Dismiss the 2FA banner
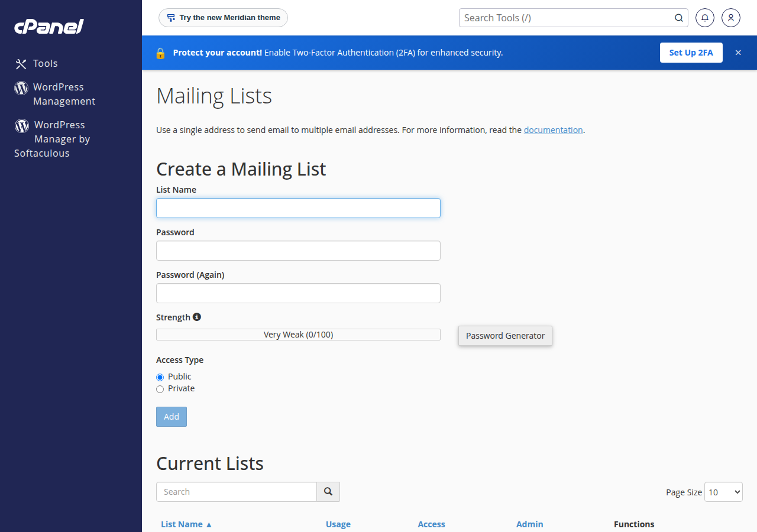 pyautogui.click(x=738, y=53)
